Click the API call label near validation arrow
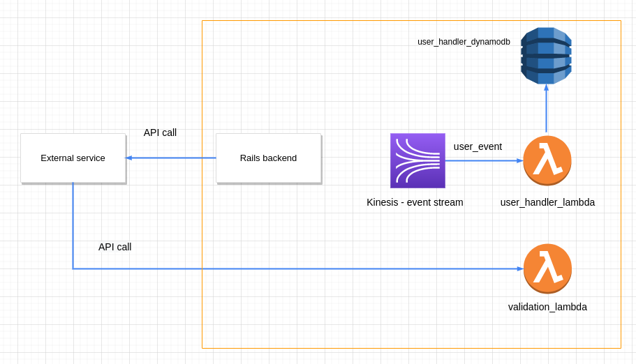The height and width of the screenshot is (364, 636). [x=114, y=247]
